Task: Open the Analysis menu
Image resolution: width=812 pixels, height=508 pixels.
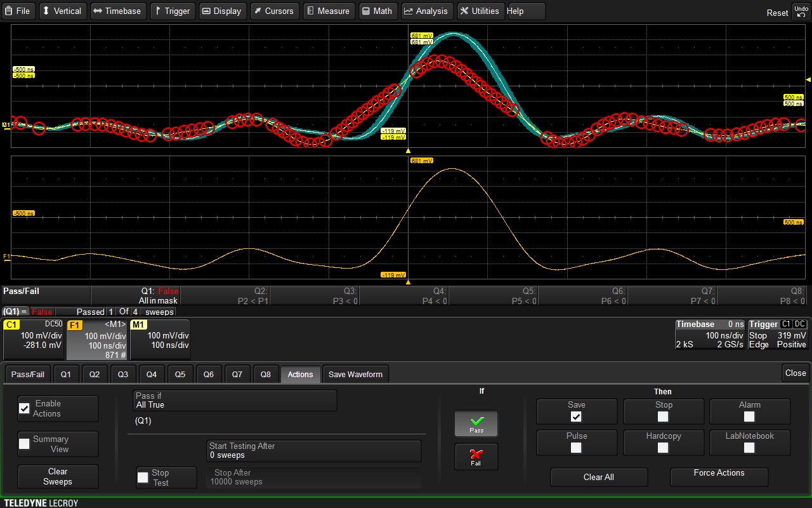Action: click(426, 11)
